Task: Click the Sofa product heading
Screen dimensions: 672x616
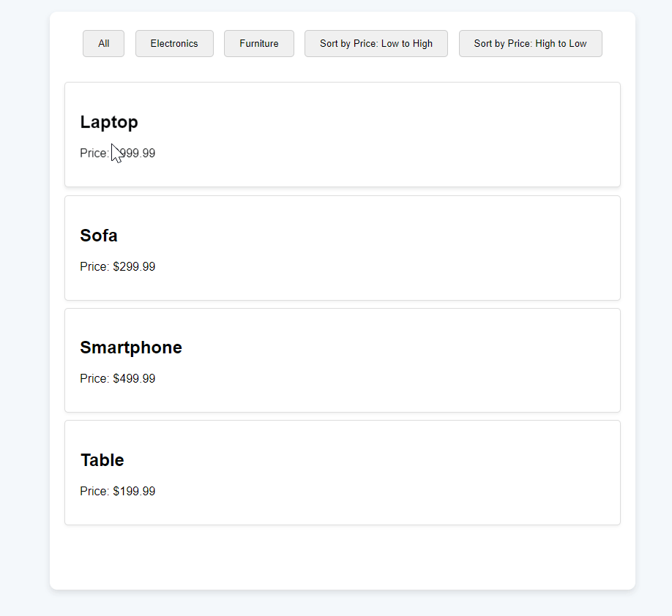Action: point(99,236)
